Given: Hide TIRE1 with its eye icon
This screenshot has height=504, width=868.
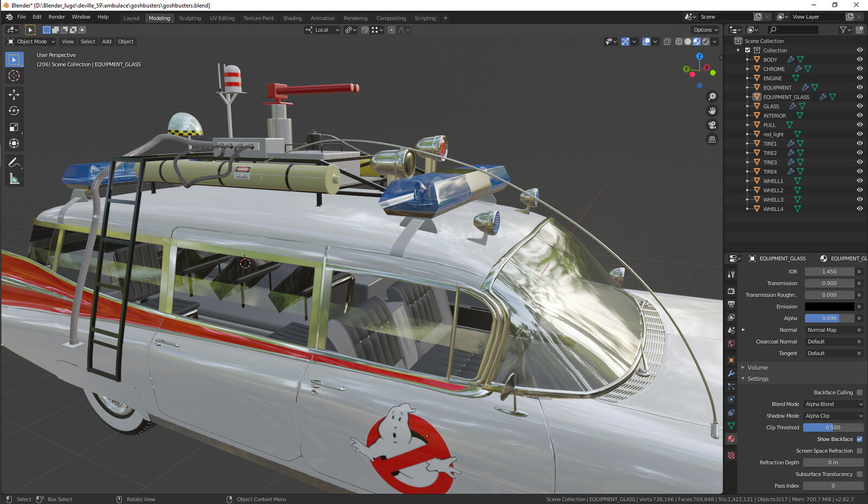Looking at the screenshot, I should click(860, 144).
